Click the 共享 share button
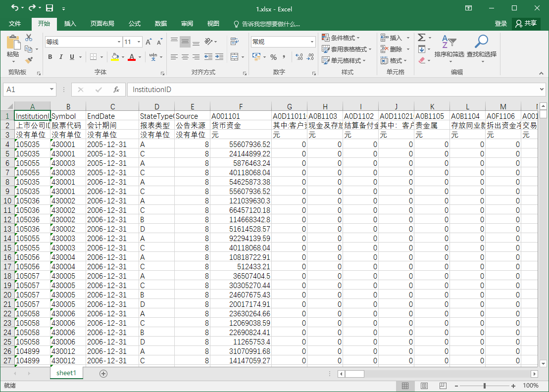The height and width of the screenshot is (392, 549). tap(526, 23)
